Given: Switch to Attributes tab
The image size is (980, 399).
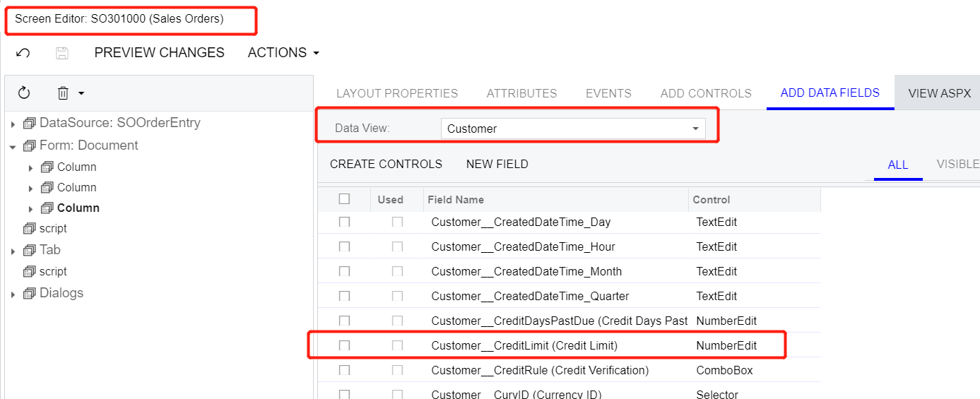Looking at the screenshot, I should (x=521, y=93).
